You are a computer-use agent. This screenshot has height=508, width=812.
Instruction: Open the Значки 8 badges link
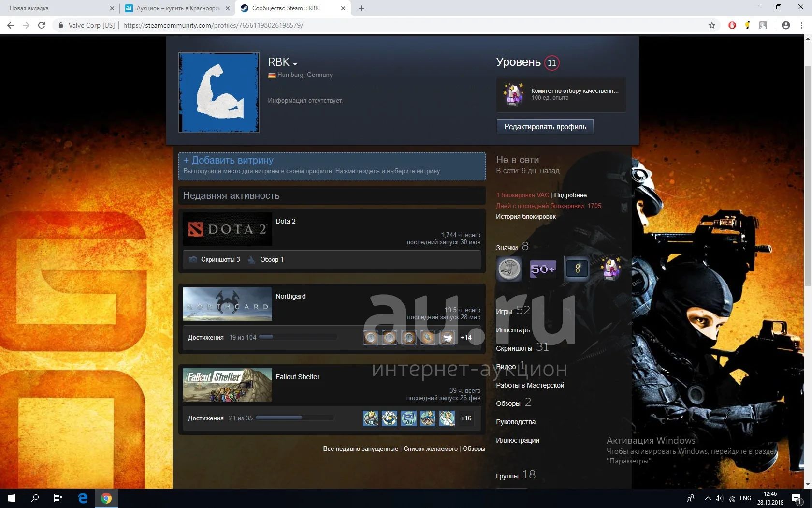pyautogui.click(x=512, y=247)
